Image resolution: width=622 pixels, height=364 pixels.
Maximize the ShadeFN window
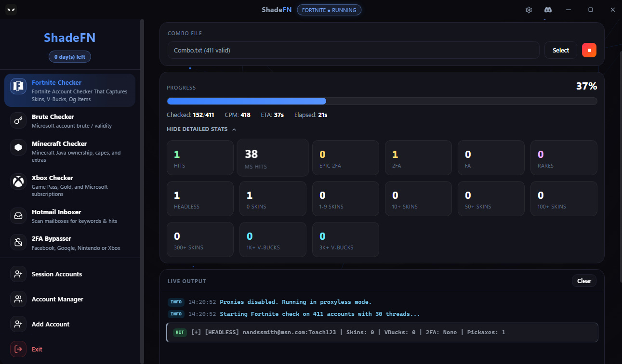pos(591,10)
